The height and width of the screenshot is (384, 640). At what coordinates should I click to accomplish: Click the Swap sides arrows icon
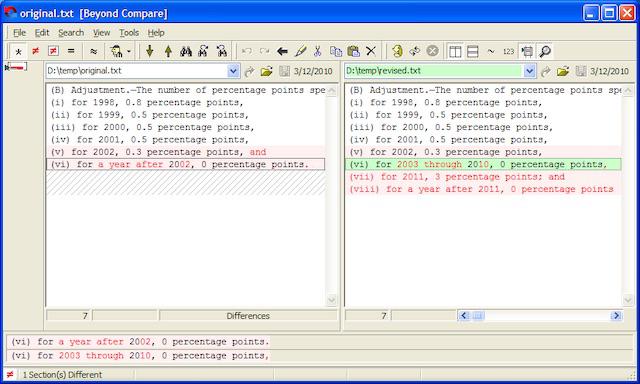pyautogui.click(x=415, y=51)
